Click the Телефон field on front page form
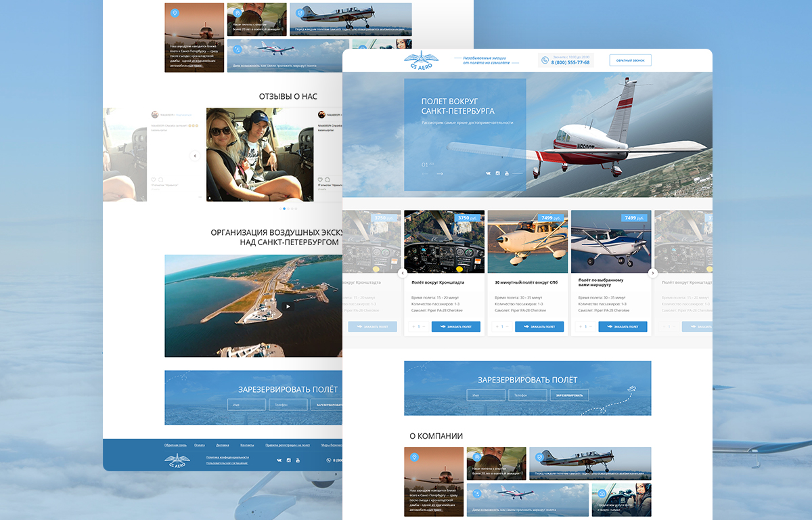This screenshot has width=812, height=520. 528,395
